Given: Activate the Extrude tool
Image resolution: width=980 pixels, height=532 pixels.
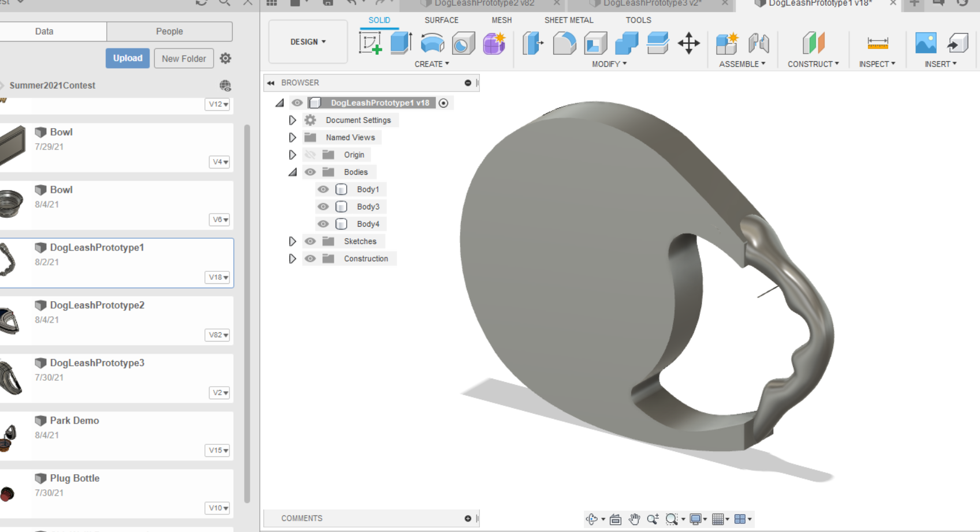Looking at the screenshot, I should (401, 43).
